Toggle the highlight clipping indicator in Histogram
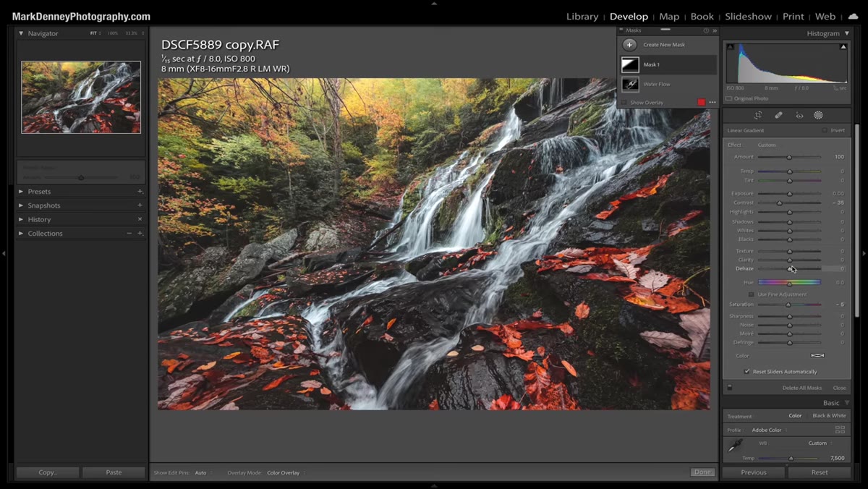The width and height of the screenshot is (868, 489). [843, 47]
